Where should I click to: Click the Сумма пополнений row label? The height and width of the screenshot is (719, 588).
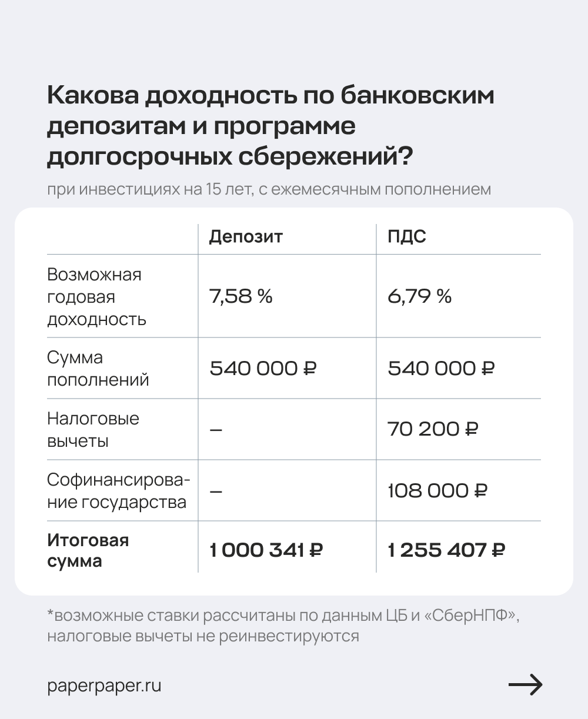[x=98, y=369]
